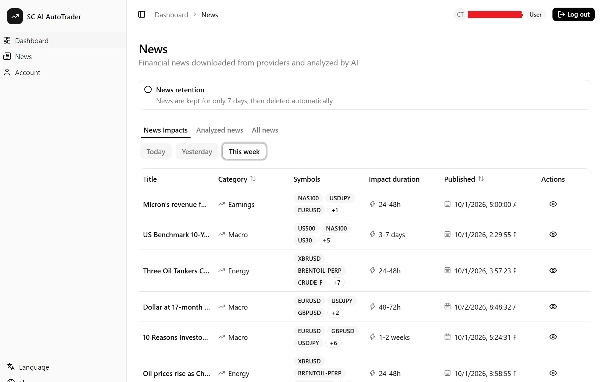The image size is (600, 382).
Task: Filter by This week
Action: pos(244,152)
